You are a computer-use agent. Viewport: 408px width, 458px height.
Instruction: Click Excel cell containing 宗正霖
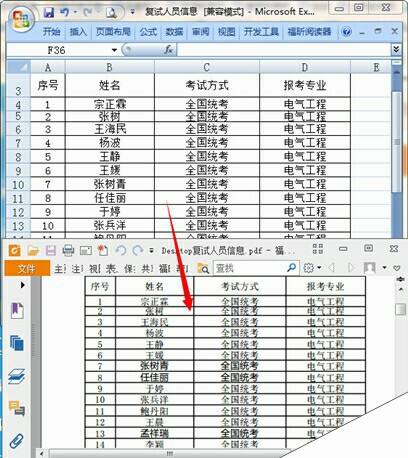[x=110, y=104]
